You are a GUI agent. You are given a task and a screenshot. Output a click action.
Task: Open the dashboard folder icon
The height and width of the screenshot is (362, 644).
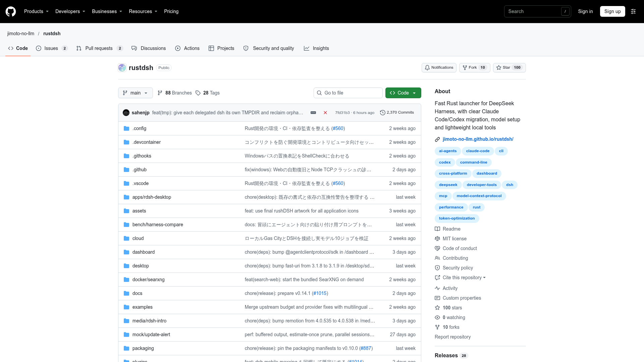(x=126, y=252)
